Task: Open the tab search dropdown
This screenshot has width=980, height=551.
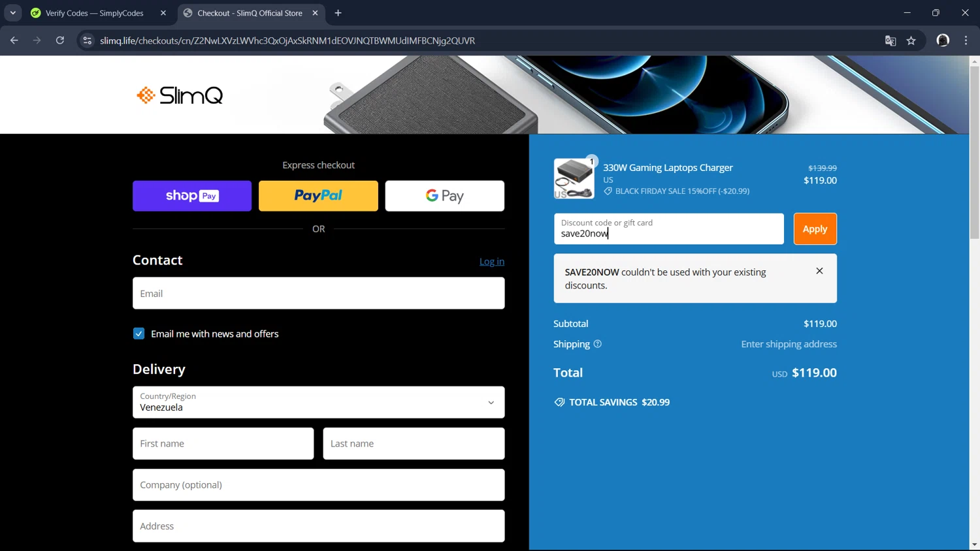Action: pyautogui.click(x=13, y=13)
